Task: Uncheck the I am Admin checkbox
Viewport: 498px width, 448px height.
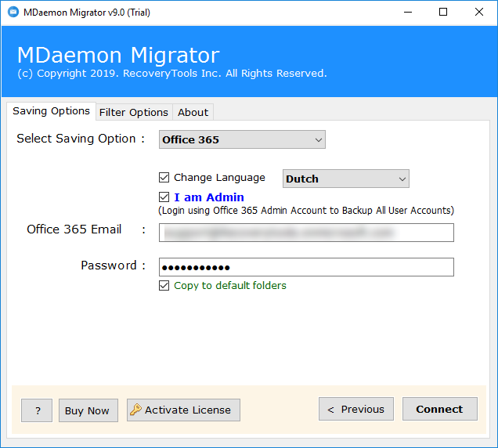Action: pos(164,197)
